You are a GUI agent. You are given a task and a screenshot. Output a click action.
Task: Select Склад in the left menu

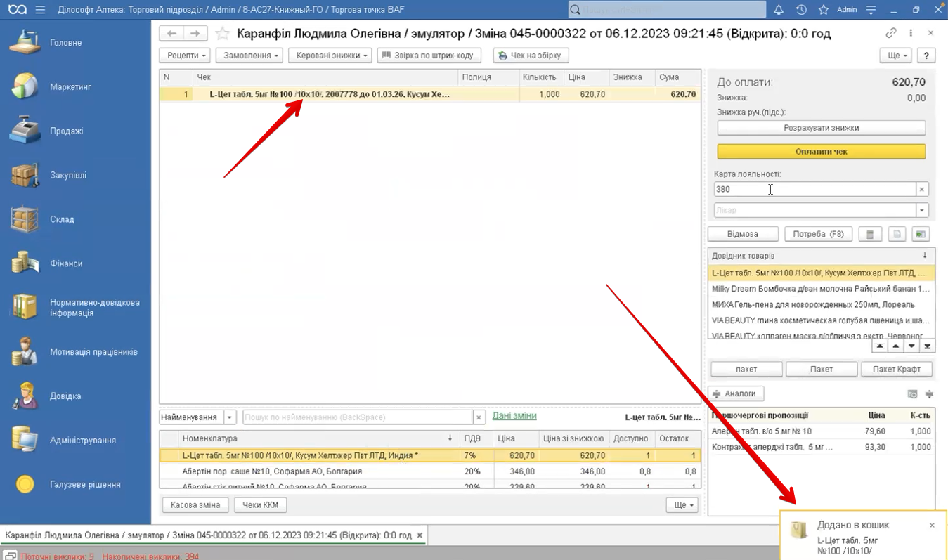click(x=62, y=219)
